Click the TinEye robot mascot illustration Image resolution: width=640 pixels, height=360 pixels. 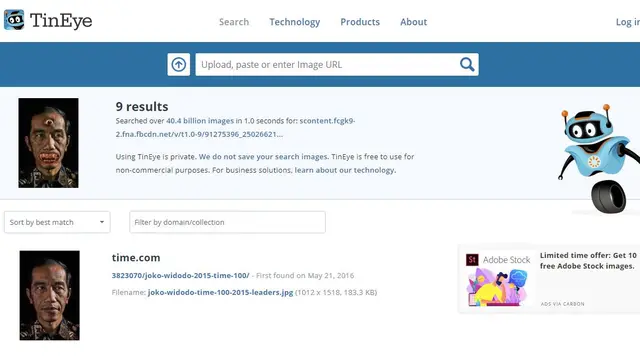pos(599,159)
